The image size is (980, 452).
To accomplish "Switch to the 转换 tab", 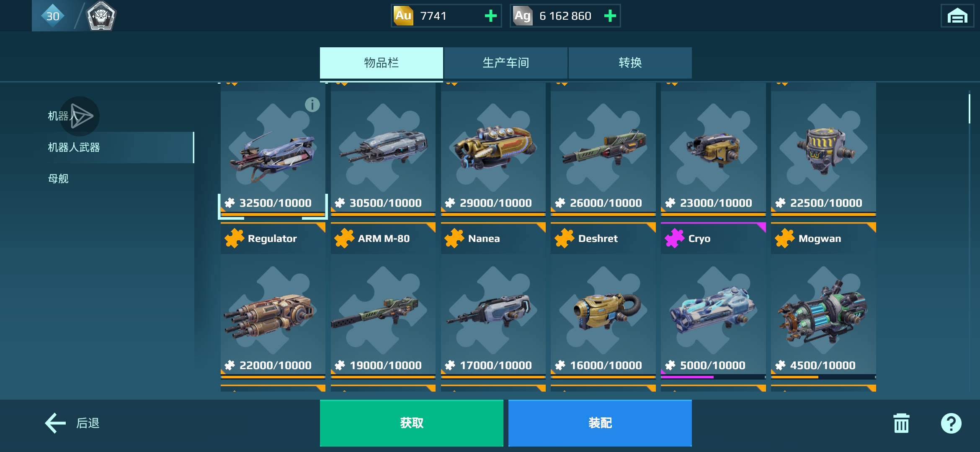I will point(630,63).
